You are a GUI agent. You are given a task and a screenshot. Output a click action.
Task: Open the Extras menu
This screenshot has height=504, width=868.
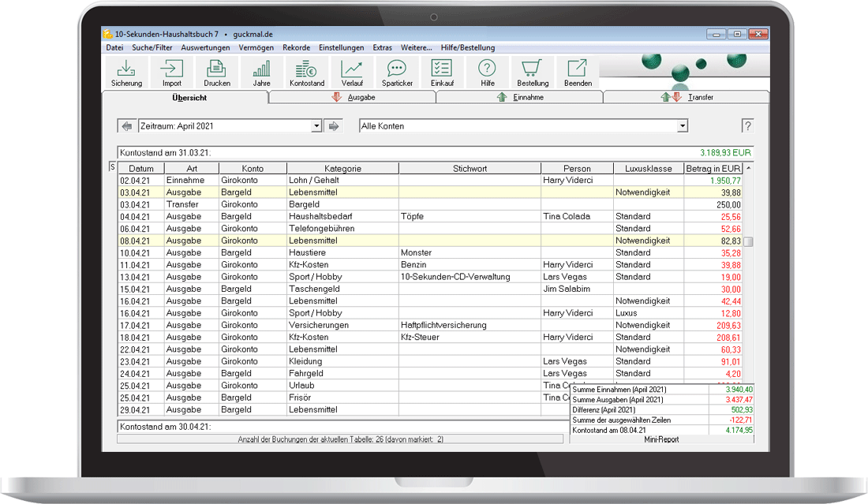tap(383, 47)
